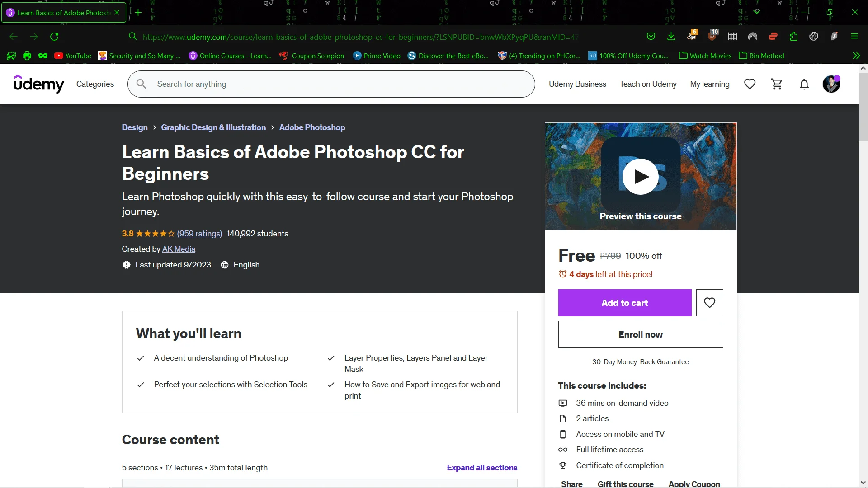Image resolution: width=868 pixels, height=488 pixels.
Task: Open the extensions puzzle piece icon
Action: [x=793, y=37]
